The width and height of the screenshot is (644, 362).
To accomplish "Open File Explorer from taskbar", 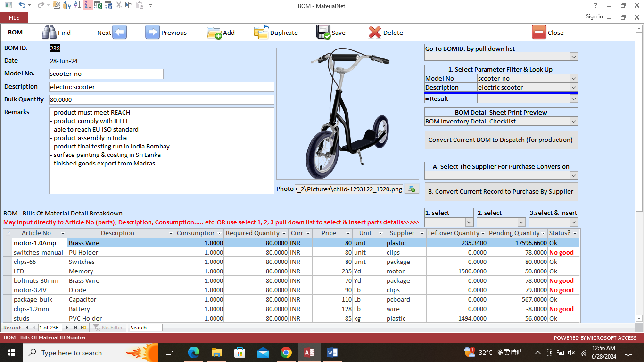I will pos(217,352).
